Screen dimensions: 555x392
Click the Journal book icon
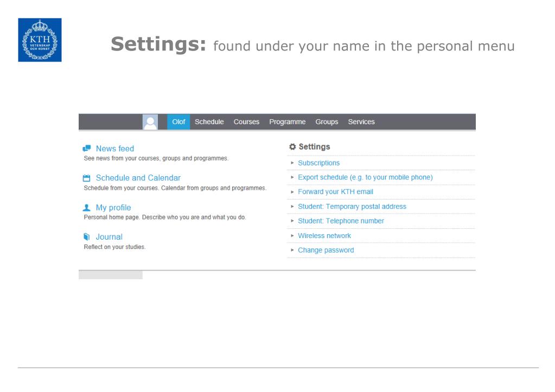[x=86, y=237]
